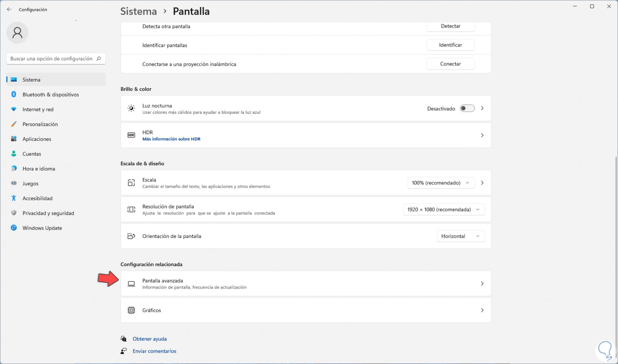Click the settings search input field

coord(51,59)
